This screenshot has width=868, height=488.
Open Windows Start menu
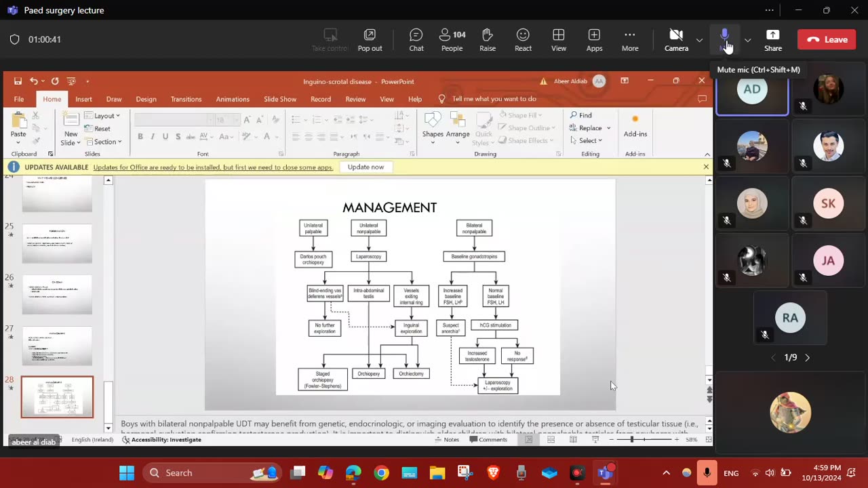click(127, 473)
